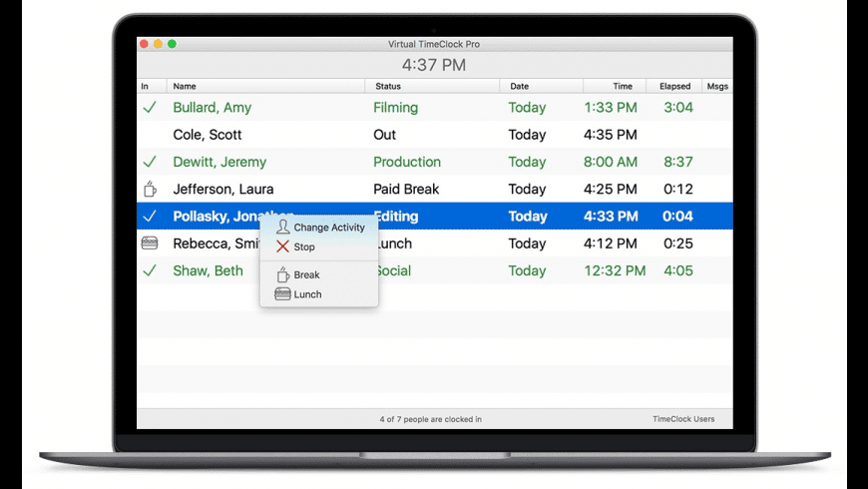
Task: Select Lunch in the context menu
Action: click(319, 294)
